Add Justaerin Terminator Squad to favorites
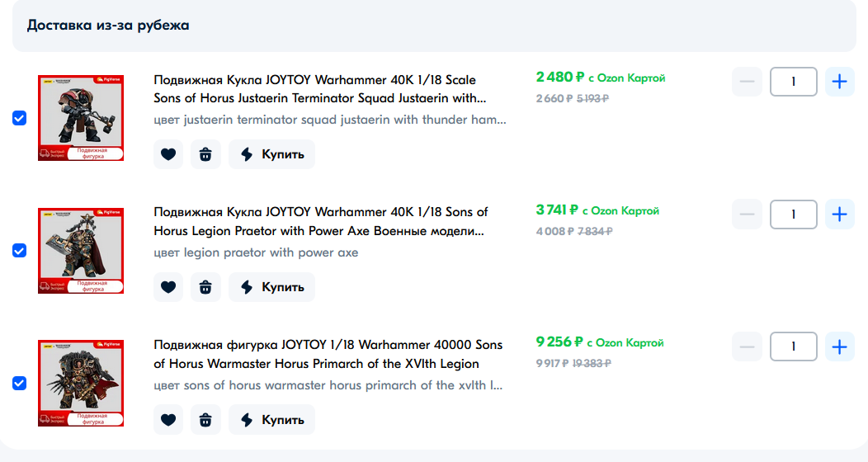 (x=168, y=154)
